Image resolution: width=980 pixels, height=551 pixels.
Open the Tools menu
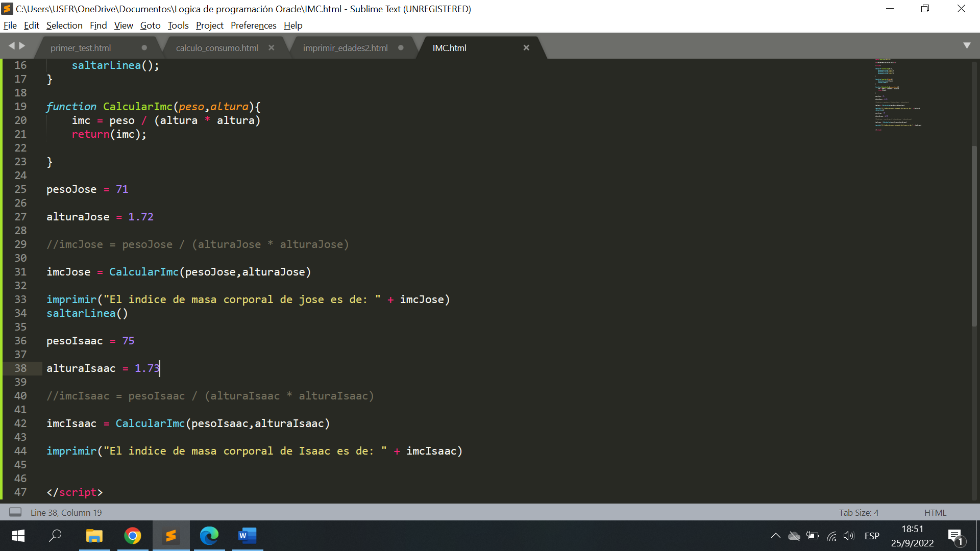tap(178, 26)
